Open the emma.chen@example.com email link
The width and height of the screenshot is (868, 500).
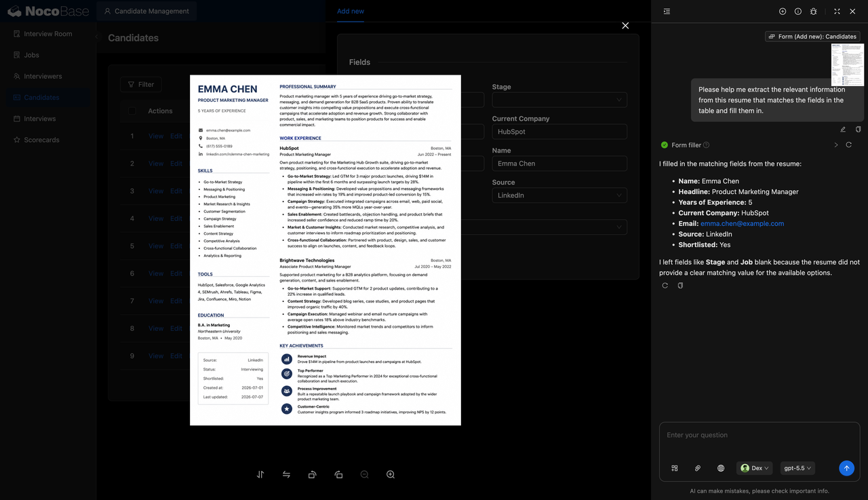[742, 223]
